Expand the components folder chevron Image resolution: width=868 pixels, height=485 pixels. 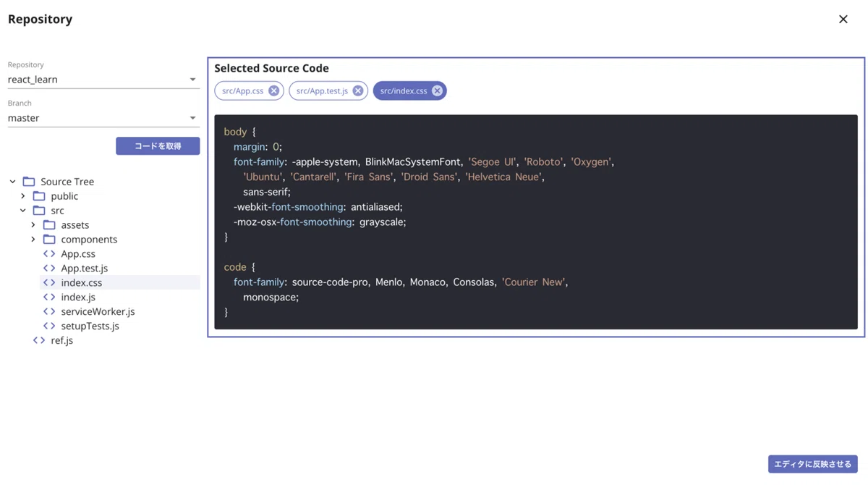point(33,240)
